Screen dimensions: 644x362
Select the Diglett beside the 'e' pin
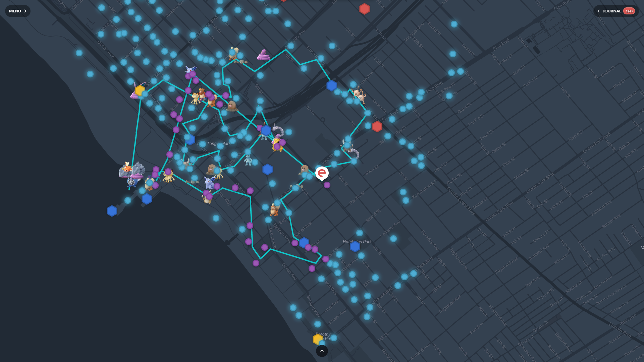tap(304, 170)
